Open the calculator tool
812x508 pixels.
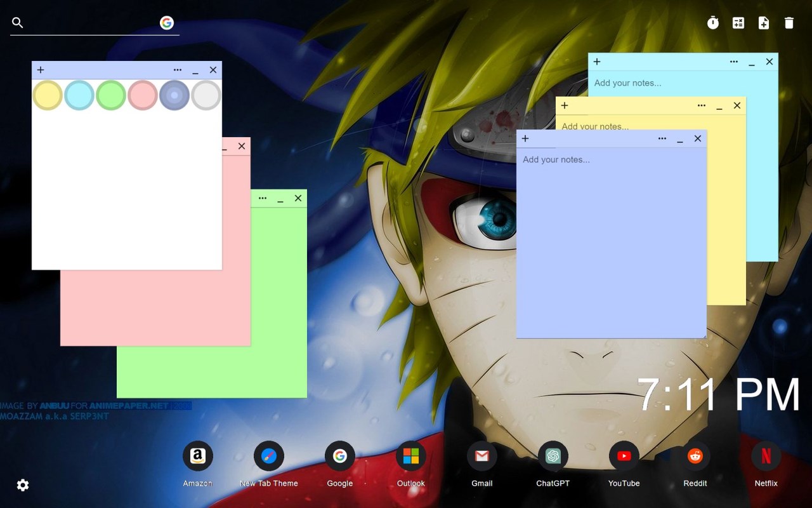click(738, 23)
